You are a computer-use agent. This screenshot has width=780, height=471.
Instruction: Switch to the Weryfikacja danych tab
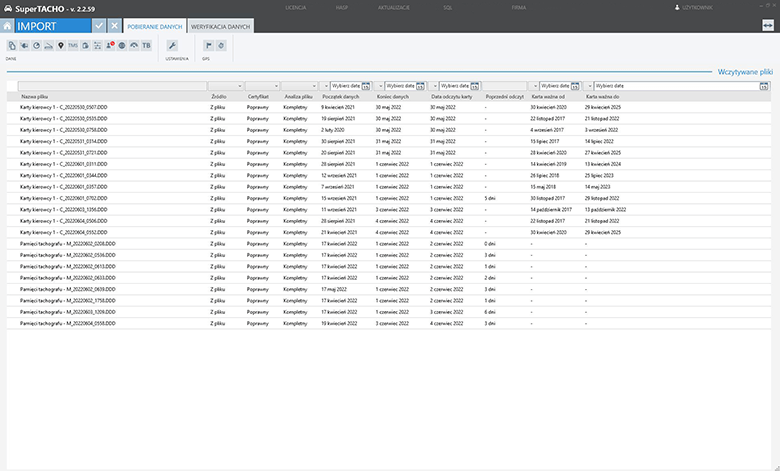click(x=220, y=25)
